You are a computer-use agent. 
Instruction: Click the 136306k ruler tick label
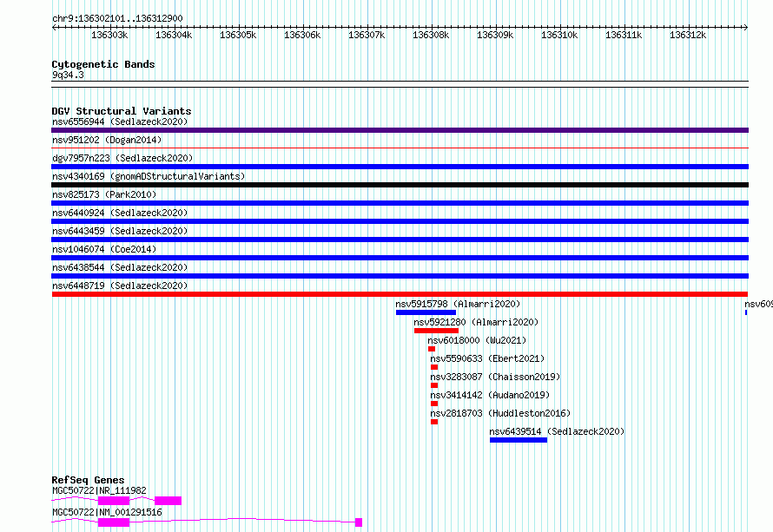click(302, 35)
